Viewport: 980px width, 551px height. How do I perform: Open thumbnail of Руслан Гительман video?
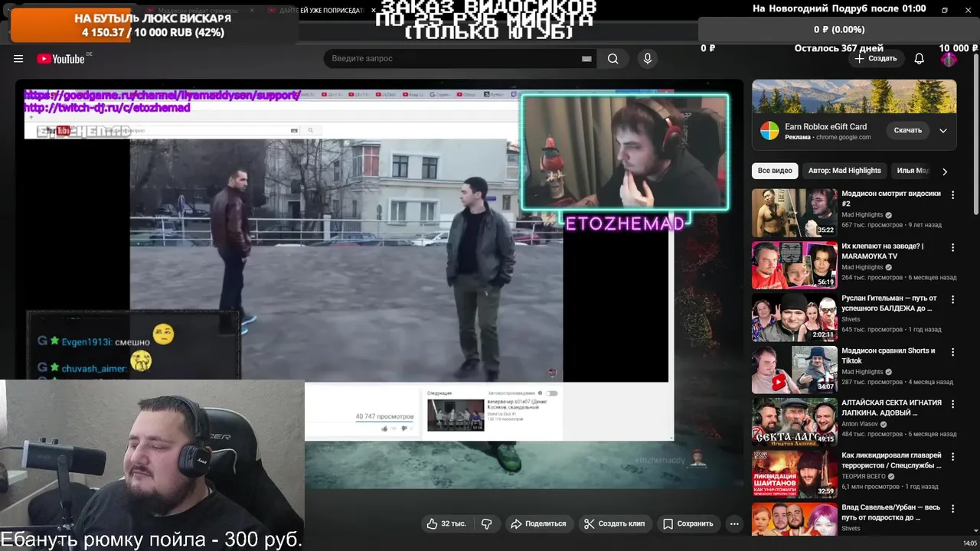[x=795, y=318]
